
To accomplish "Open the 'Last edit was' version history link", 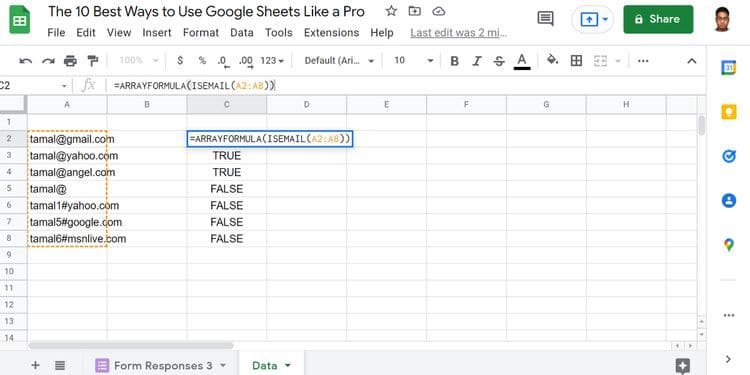I will click(x=458, y=33).
